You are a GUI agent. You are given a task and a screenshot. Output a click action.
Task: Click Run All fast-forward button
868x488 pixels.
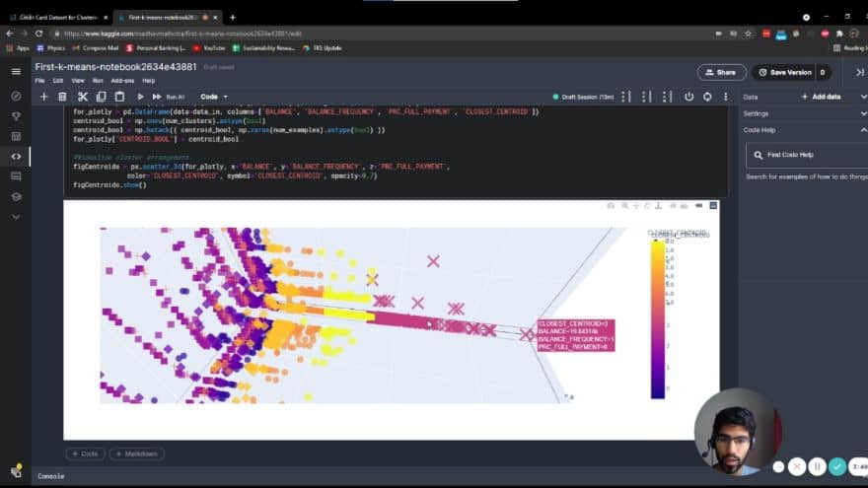tap(169, 97)
